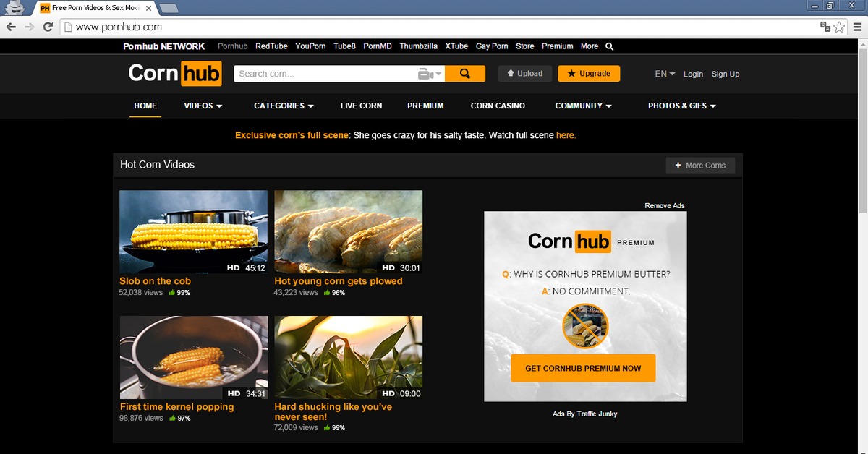Click 'Slob on the cob' title

[x=155, y=281]
